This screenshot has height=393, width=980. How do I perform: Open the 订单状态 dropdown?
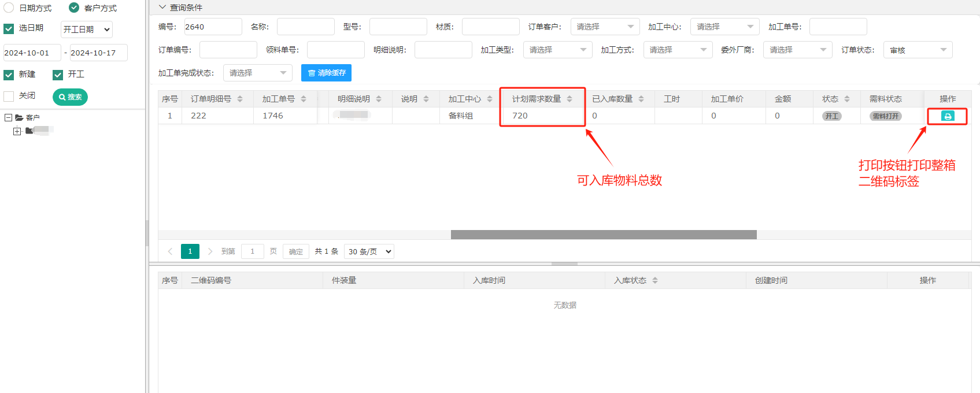click(x=918, y=50)
